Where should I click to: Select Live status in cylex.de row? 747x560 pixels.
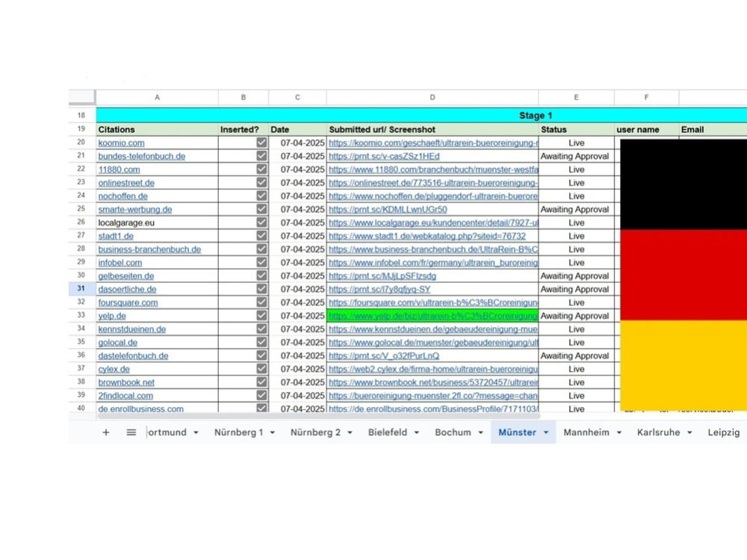(x=576, y=369)
